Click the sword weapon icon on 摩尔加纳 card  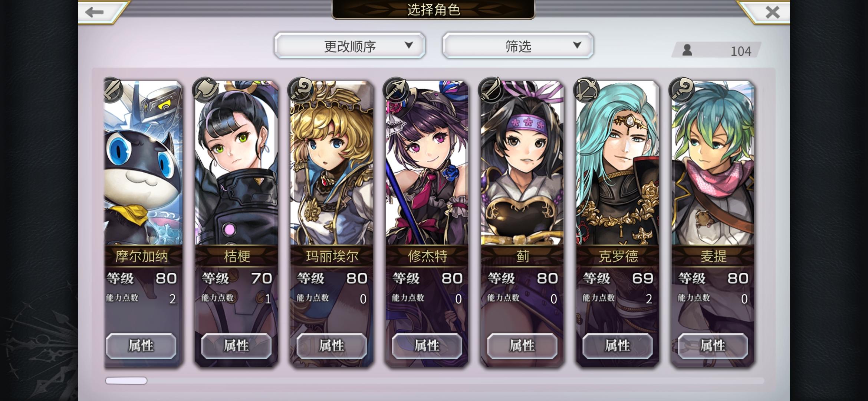click(113, 89)
